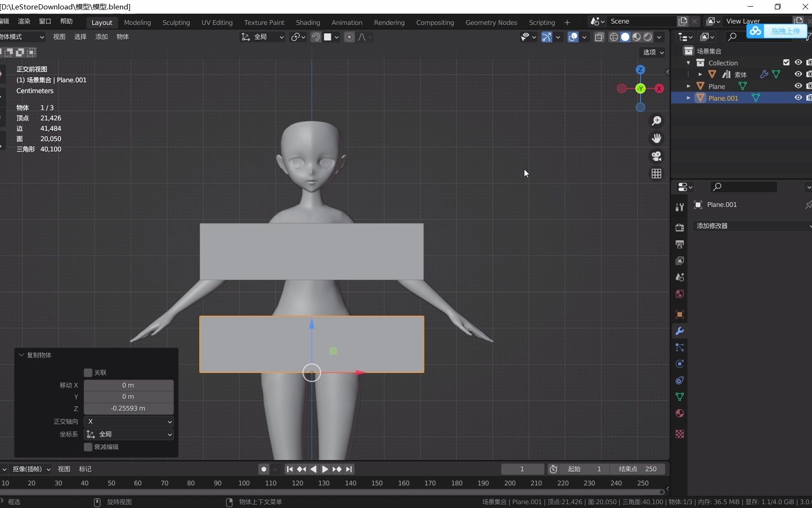Select the Particle properties tab
Viewport: 812px width, 508px height.
(x=679, y=347)
